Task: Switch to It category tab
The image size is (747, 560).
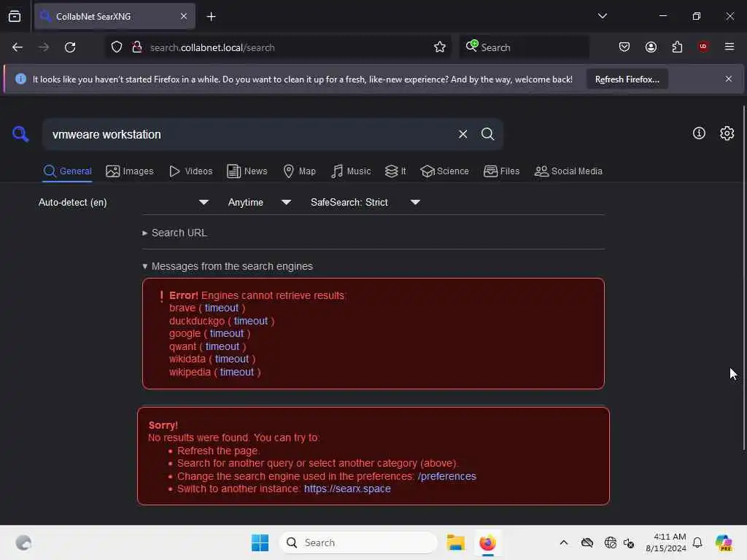Action: pos(395,171)
